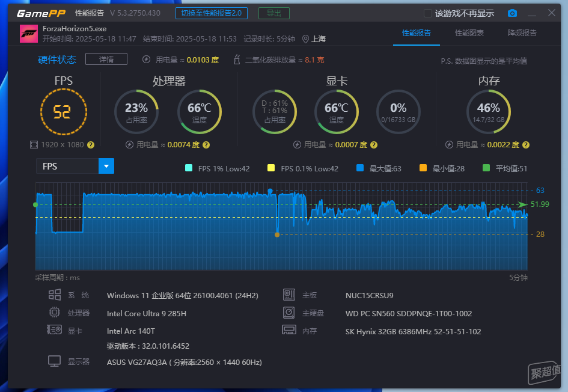Click the SK Hynix 32GB memory text
Image resolution: width=568 pixels, height=392 pixels.
413,331
